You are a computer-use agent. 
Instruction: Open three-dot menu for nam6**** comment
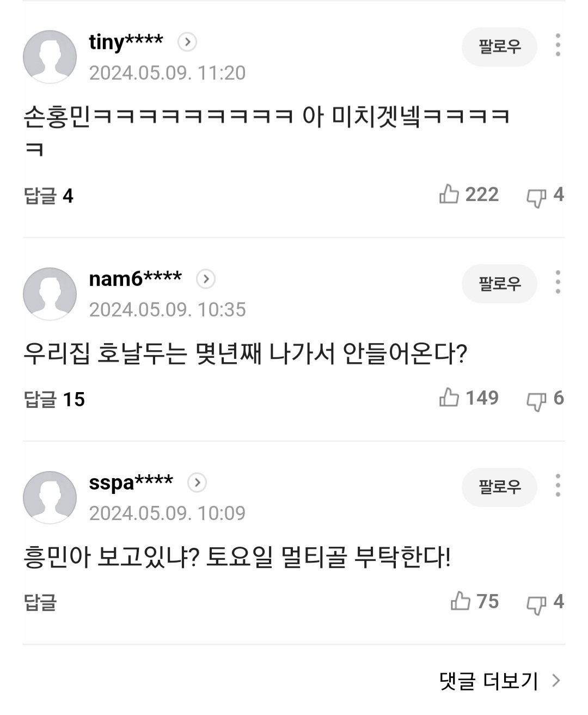[558, 282]
